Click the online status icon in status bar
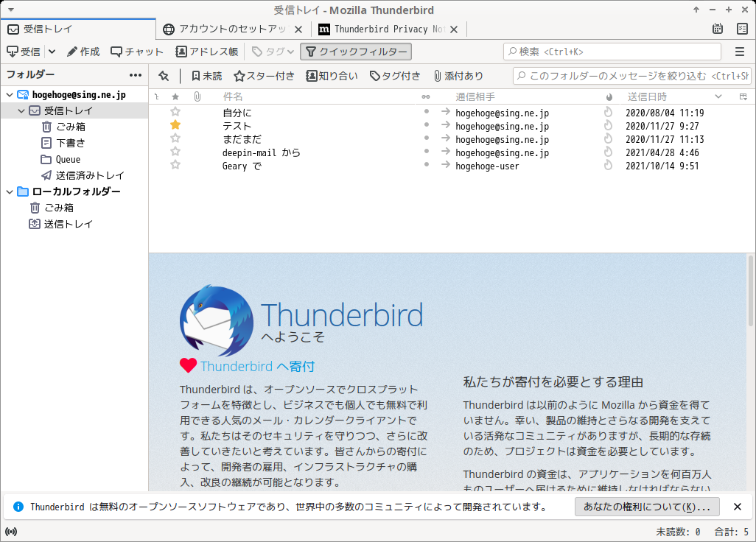 click(11, 532)
